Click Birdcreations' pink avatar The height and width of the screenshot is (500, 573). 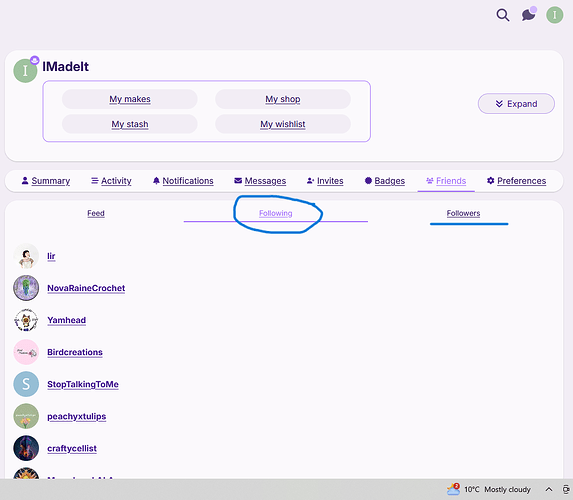pyautogui.click(x=26, y=352)
